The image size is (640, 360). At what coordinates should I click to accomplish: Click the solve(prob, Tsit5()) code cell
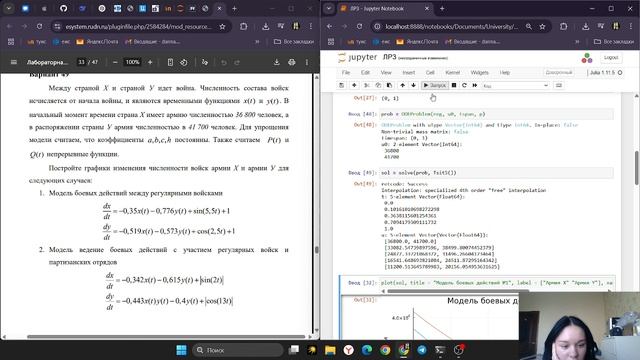(x=496, y=173)
